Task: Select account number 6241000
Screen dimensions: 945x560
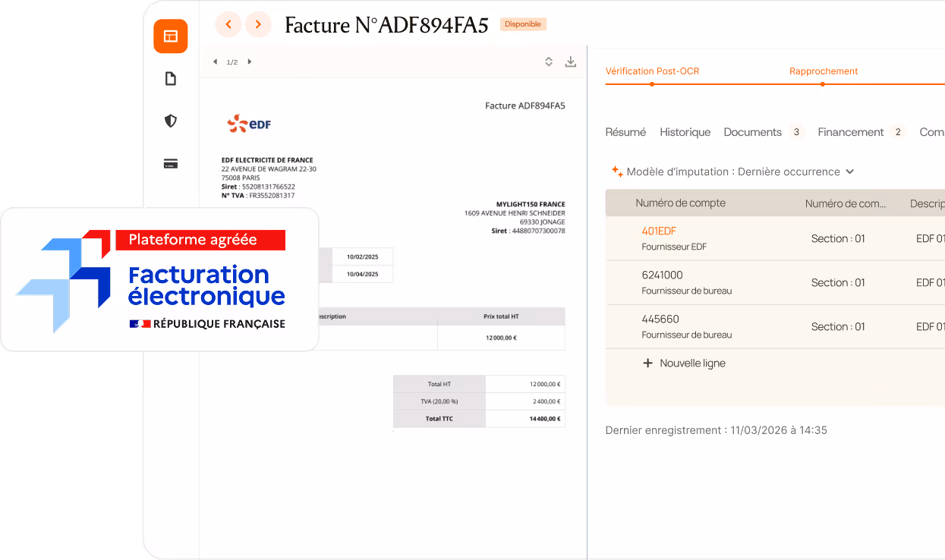Action: point(662,275)
